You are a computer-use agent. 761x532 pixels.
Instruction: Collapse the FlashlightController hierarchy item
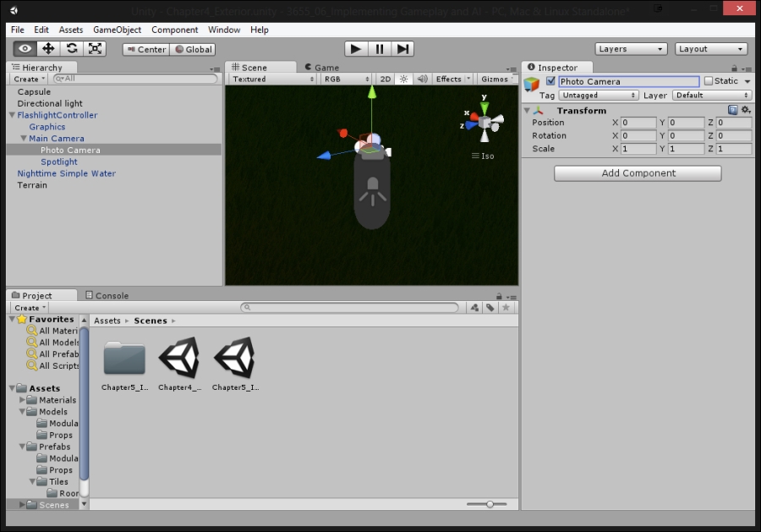click(x=12, y=115)
